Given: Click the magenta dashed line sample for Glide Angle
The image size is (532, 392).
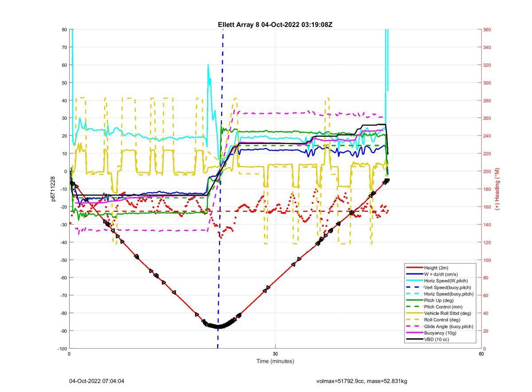Looking at the screenshot, I should (415, 326).
